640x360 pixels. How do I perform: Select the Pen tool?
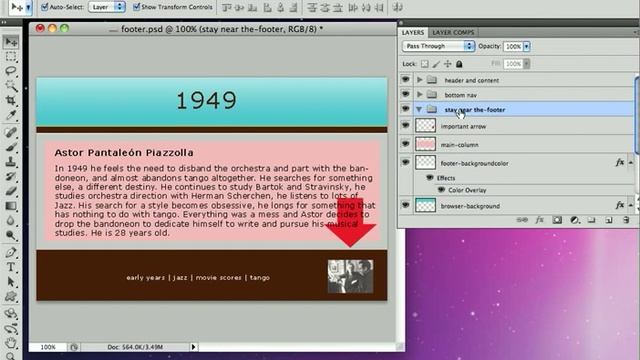[11, 252]
